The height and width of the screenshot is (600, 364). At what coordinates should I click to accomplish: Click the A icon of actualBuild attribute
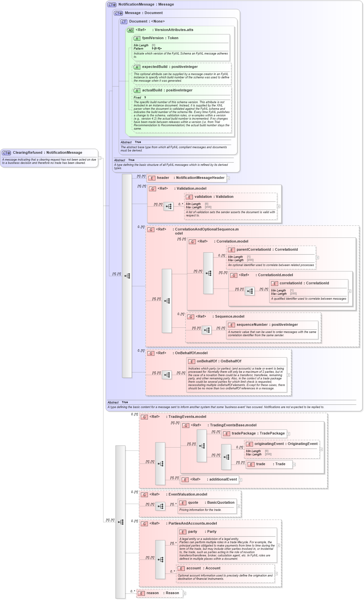[137, 91]
